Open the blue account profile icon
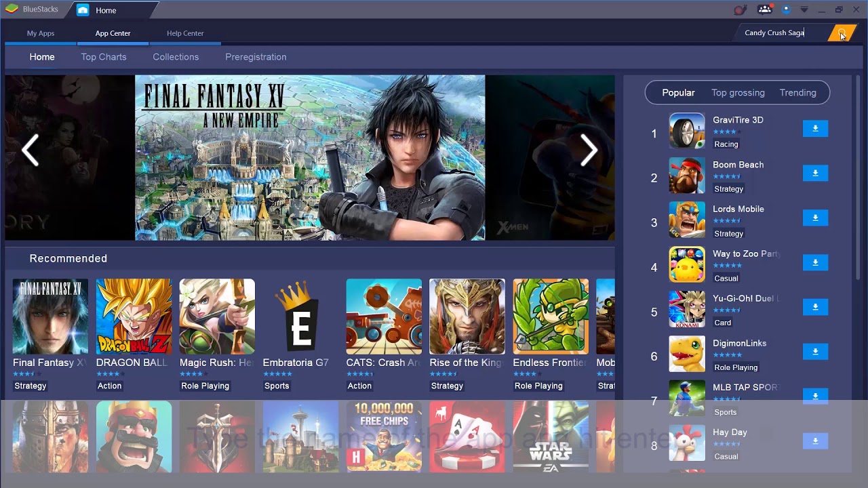 786,9
